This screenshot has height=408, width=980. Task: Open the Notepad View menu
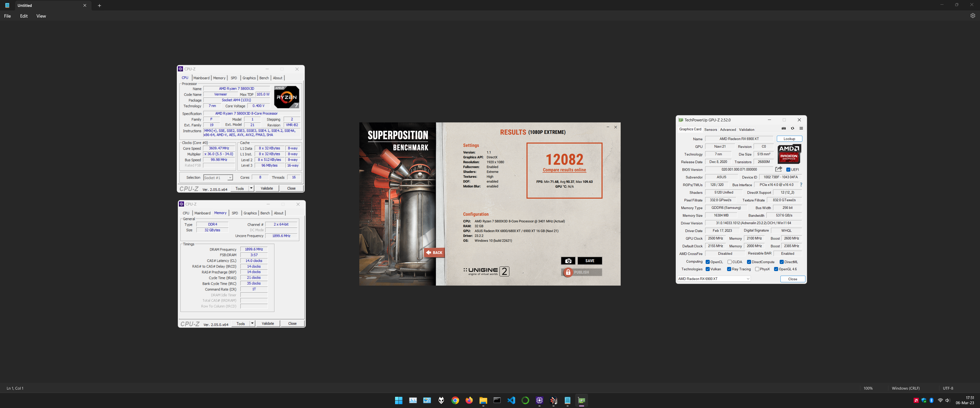pos(41,16)
